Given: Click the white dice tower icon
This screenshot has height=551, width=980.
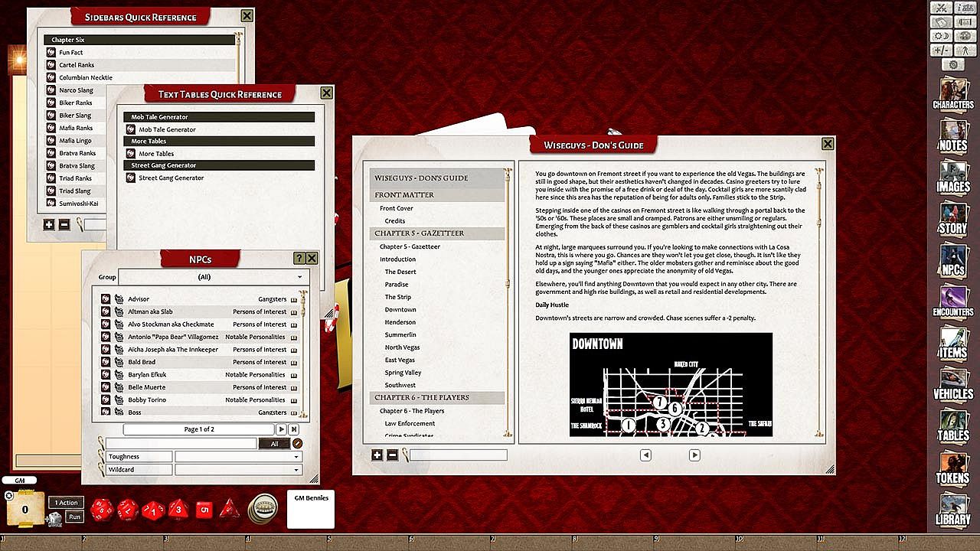Looking at the screenshot, I should point(54,520).
